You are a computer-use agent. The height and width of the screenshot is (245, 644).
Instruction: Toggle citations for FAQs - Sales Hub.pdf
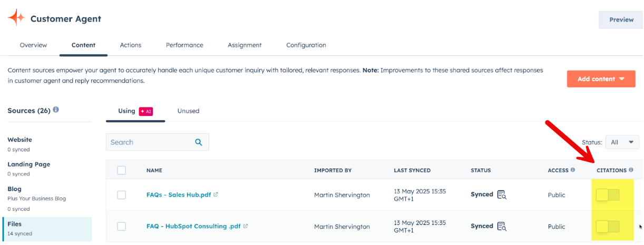click(x=608, y=195)
